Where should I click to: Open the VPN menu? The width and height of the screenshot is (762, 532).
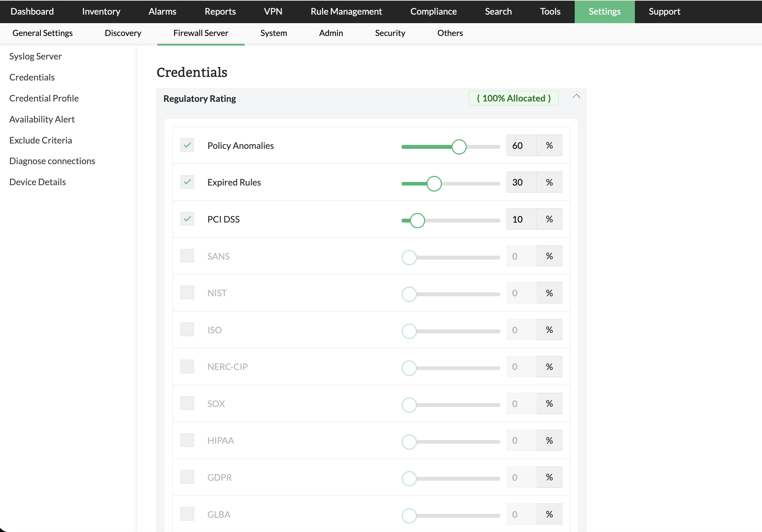273,11
